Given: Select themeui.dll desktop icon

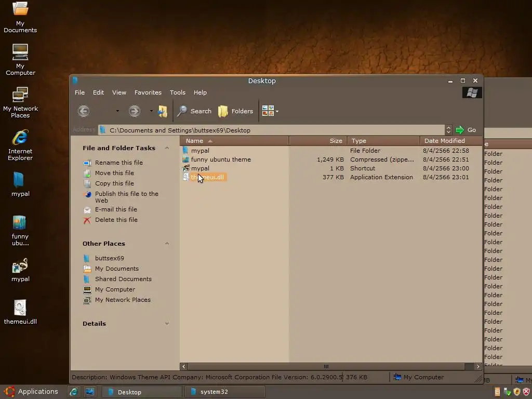Looking at the screenshot, I should [x=20, y=312].
